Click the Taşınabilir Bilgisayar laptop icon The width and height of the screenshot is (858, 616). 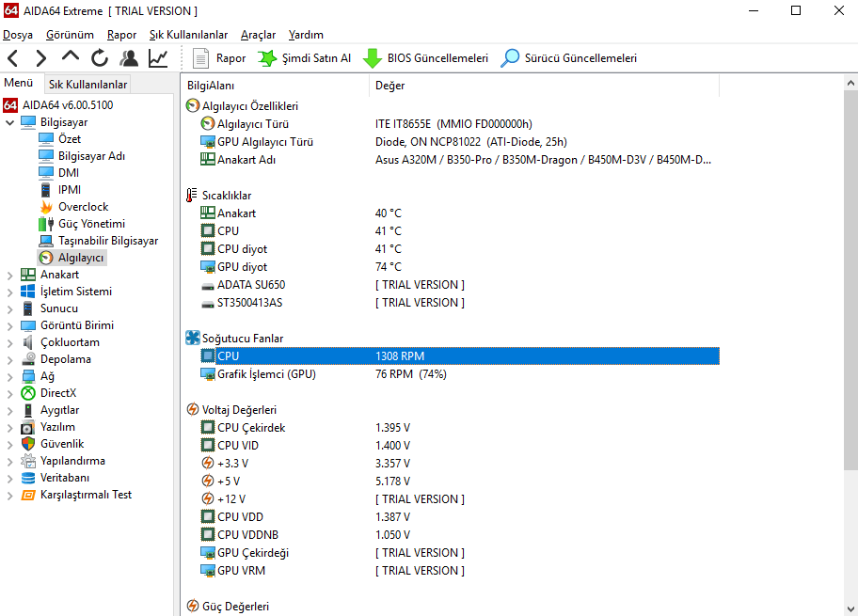[46, 241]
